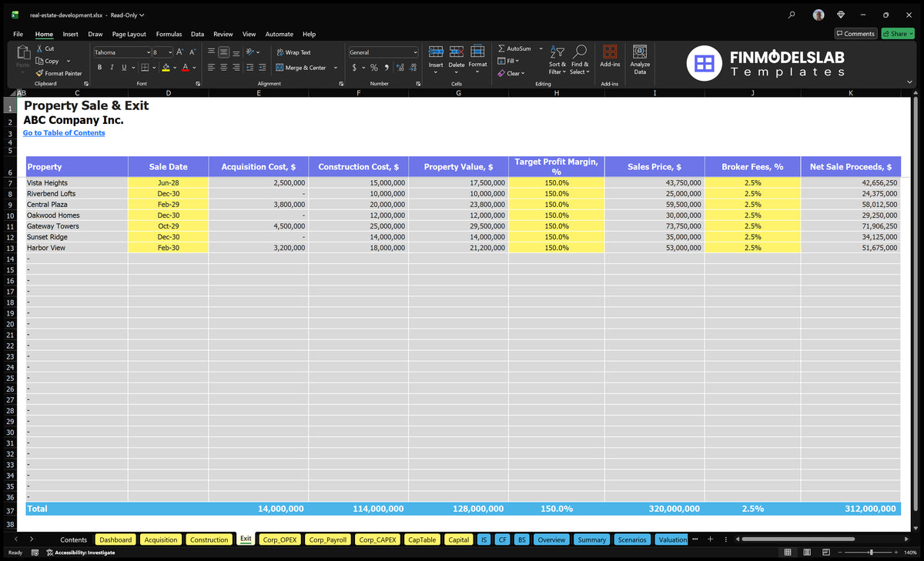Click the Insert cells icon
The image size is (924, 561).
click(x=436, y=52)
